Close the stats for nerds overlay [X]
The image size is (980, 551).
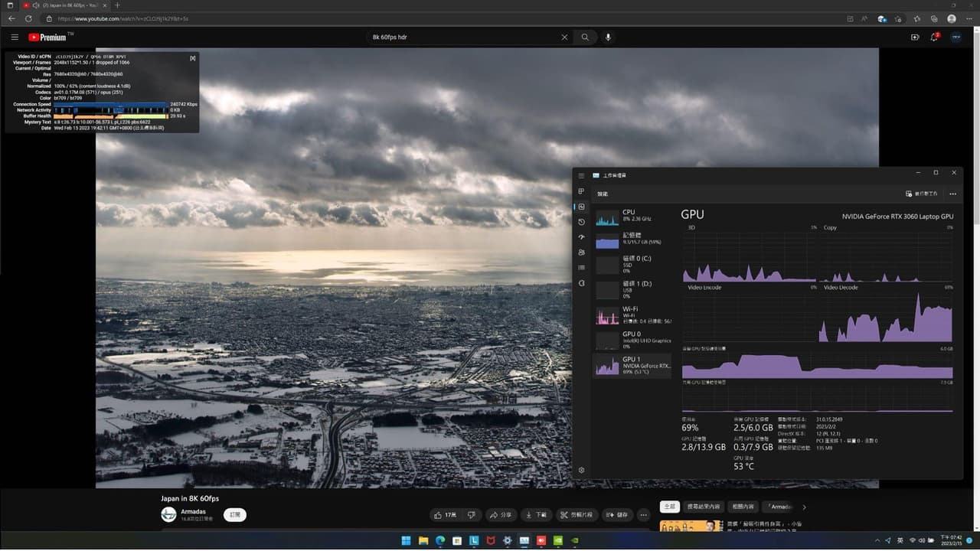tap(193, 58)
